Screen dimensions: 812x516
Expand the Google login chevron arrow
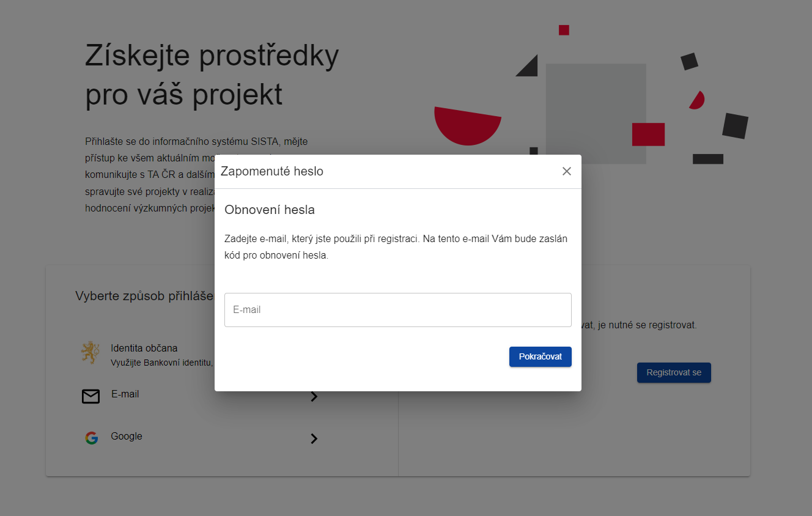(x=314, y=438)
